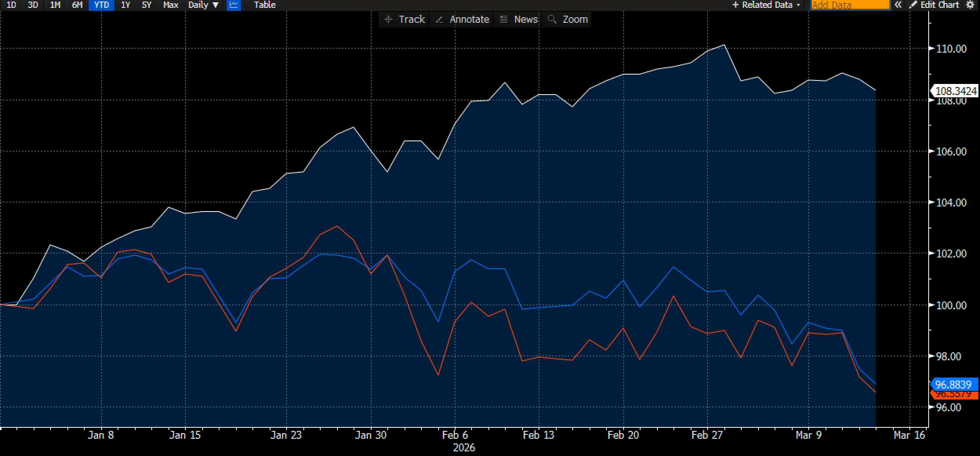Expand the Related Data dropdown
980x456 pixels.
[x=766, y=5]
